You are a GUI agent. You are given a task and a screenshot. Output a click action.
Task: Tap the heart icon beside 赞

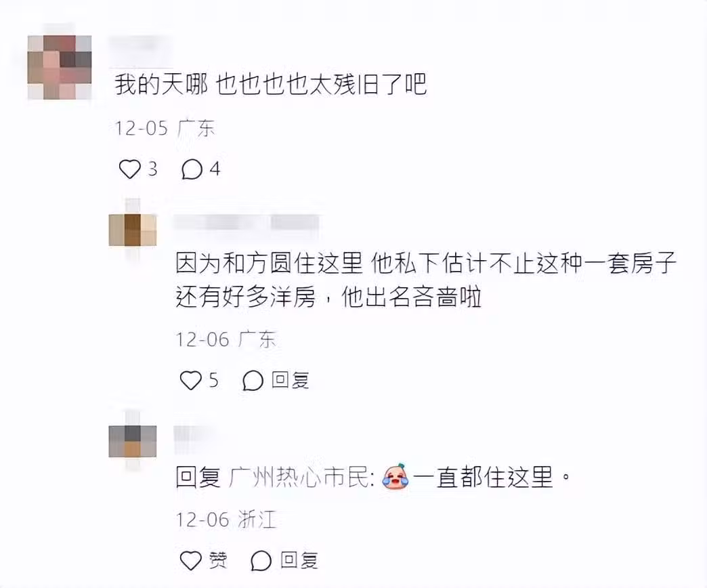(191, 560)
